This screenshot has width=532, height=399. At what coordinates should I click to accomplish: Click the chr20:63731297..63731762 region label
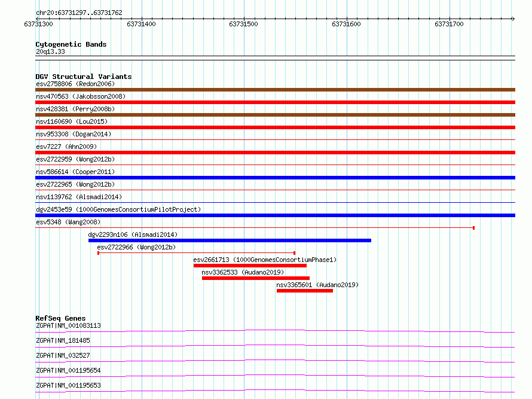pyautogui.click(x=79, y=13)
